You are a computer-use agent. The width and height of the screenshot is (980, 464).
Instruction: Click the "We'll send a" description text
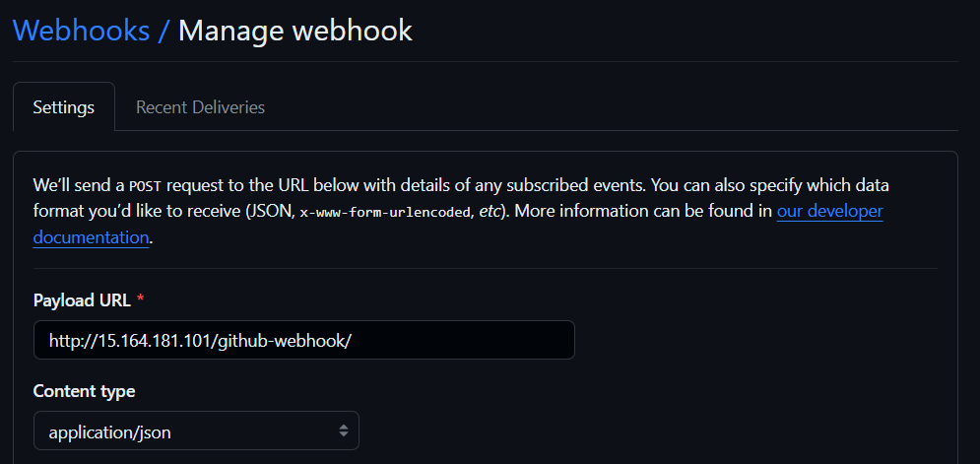coord(79,185)
